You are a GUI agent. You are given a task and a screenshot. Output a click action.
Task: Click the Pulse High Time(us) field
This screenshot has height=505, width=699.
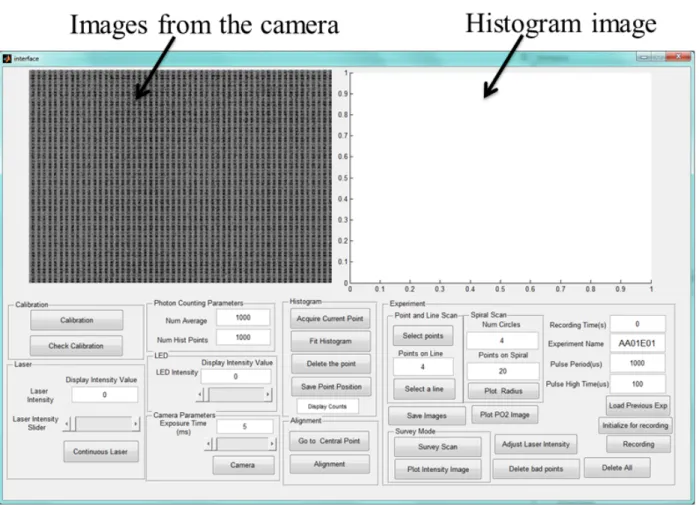[637, 384]
